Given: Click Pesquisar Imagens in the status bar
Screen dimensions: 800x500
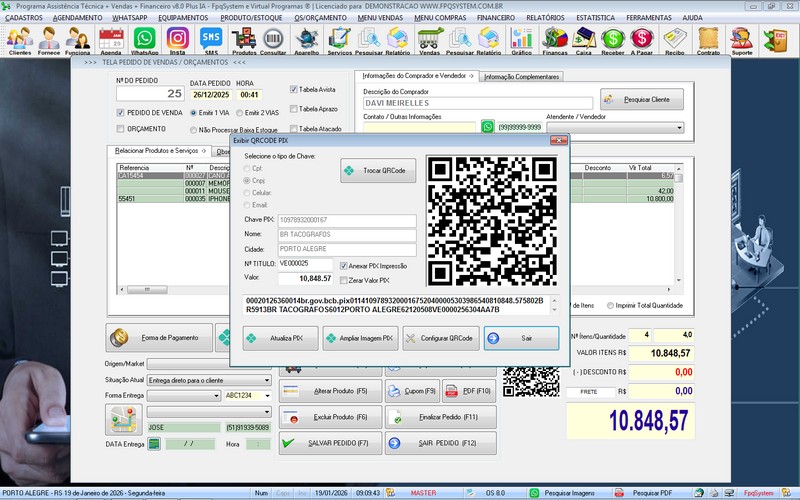Looking at the screenshot, I should [569, 493].
